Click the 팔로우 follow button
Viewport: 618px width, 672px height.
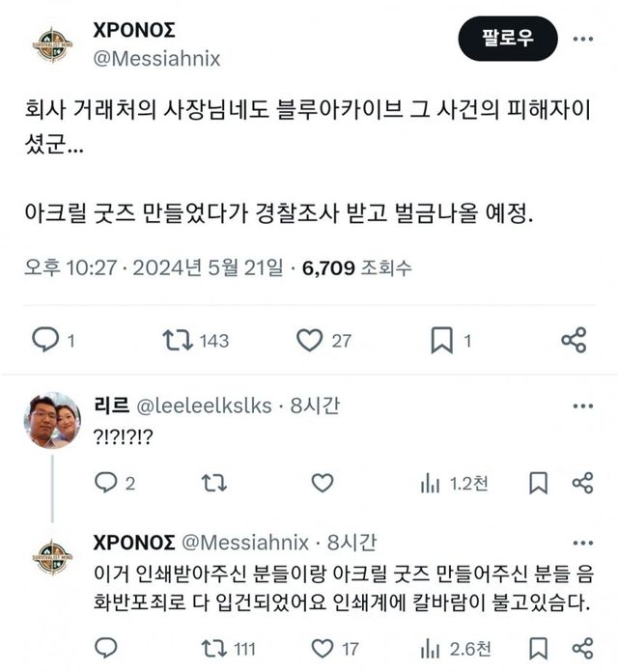coord(508,40)
